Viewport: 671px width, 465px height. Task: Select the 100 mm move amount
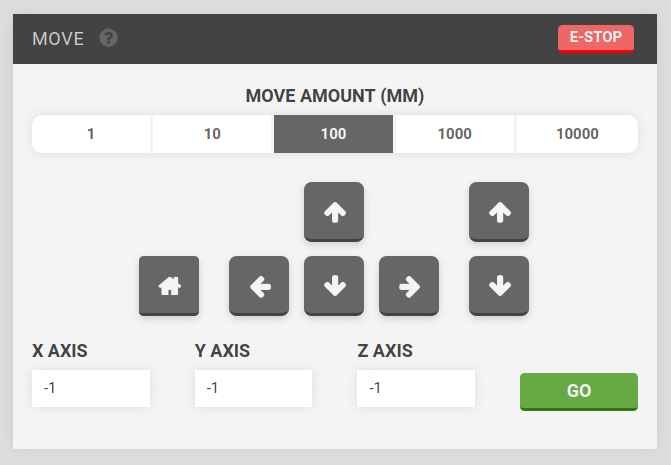[x=334, y=134]
